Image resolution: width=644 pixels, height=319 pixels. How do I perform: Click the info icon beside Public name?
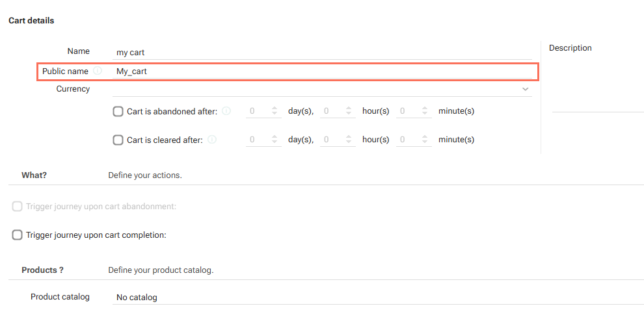coord(98,71)
